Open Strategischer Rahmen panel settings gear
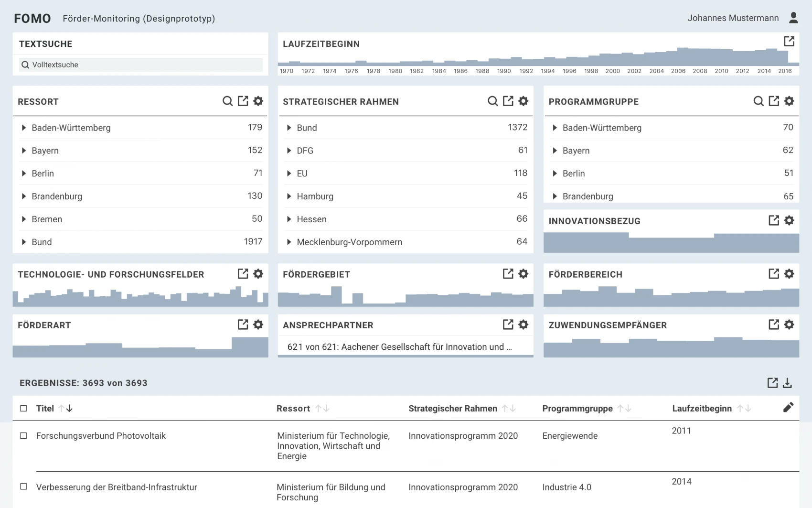 tap(524, 101)
